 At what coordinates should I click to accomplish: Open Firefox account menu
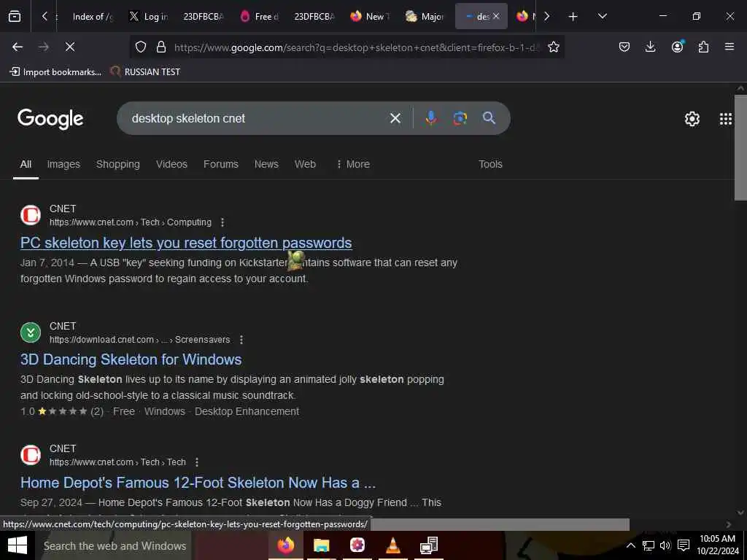coord(677,47)
